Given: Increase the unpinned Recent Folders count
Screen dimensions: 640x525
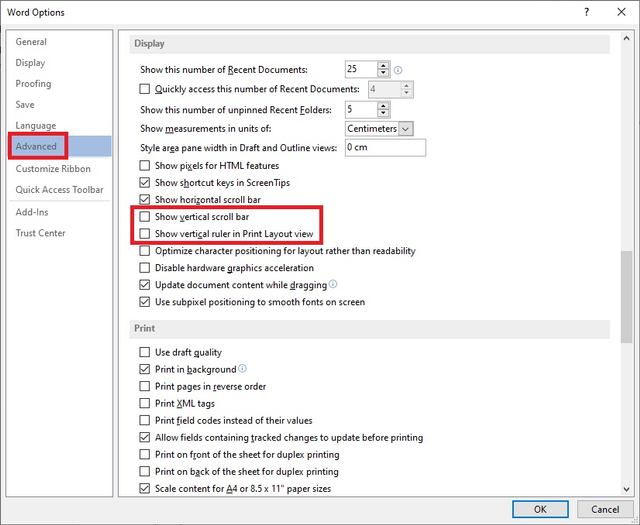Looking at the screenshot, I should click(x=383, y=106).
